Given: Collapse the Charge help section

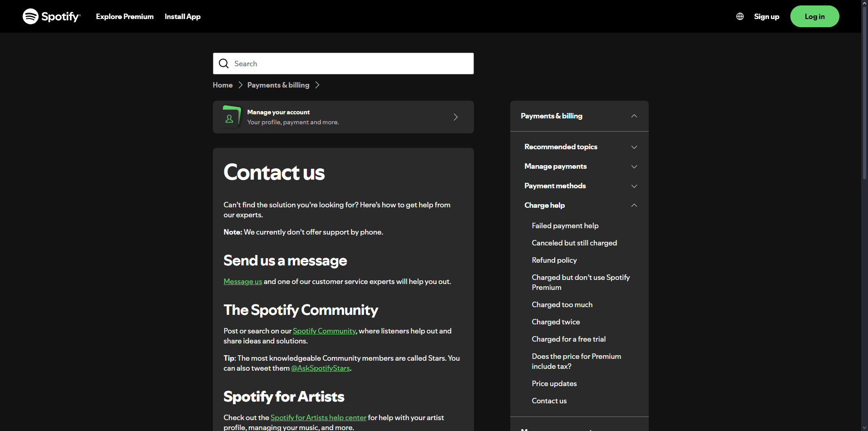Looking at the screenshot, I should point(634,206).
